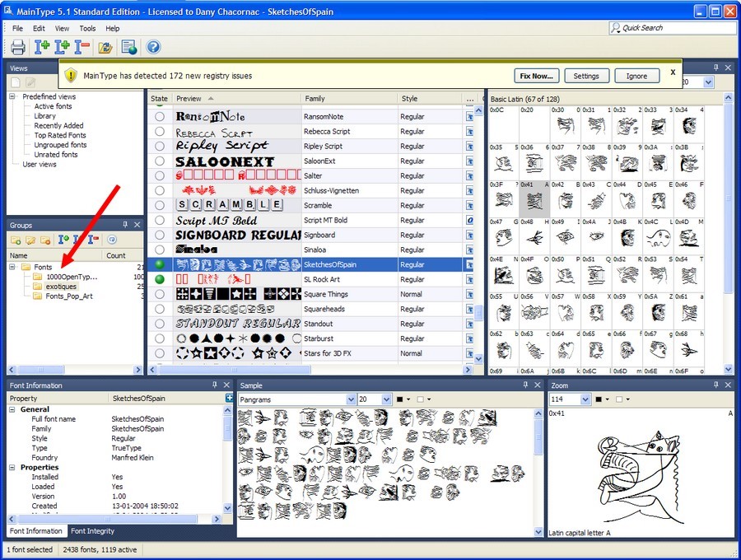741x560 pixels.
Task: Sort the font list by Style column
Action: point(430,98)
